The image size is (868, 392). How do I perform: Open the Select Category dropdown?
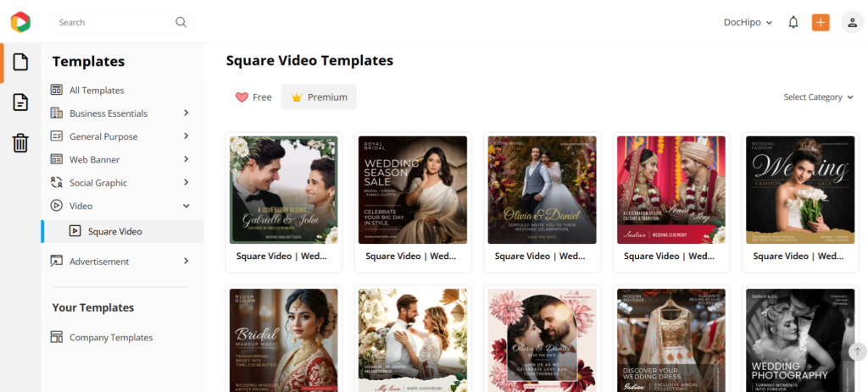click(819, 97)
